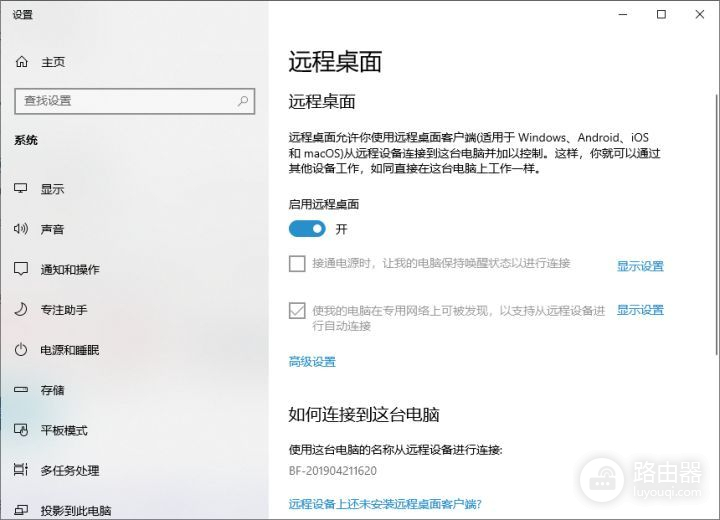Click the second 显示设置 link
The height and width of the screenshot is (520, 720).
click(x=640, y=310)
